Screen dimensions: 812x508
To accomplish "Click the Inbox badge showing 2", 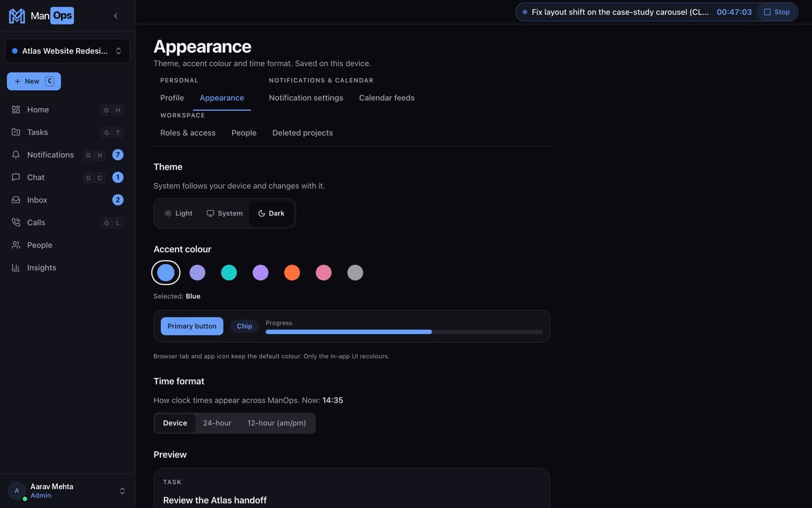I will click(x=118, y=200).
